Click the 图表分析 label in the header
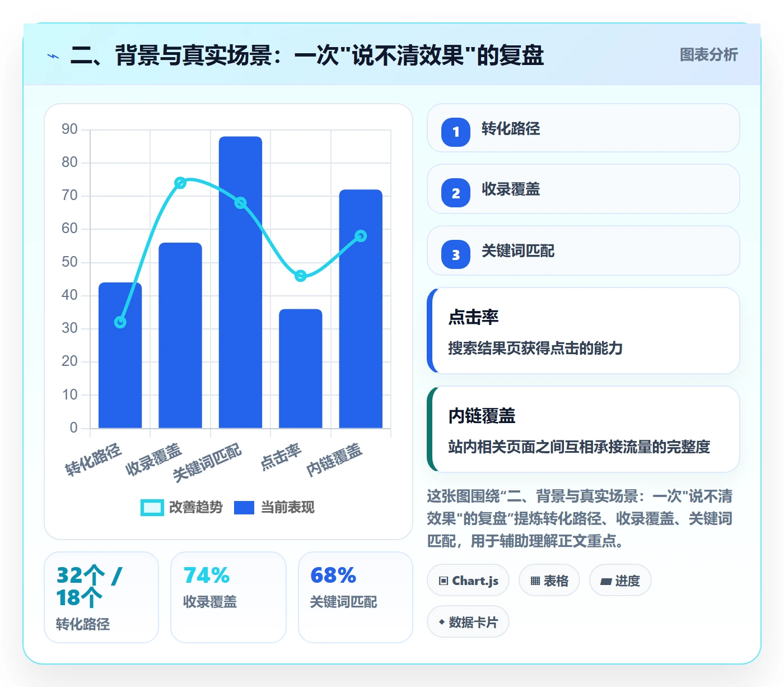 point(708,55)
